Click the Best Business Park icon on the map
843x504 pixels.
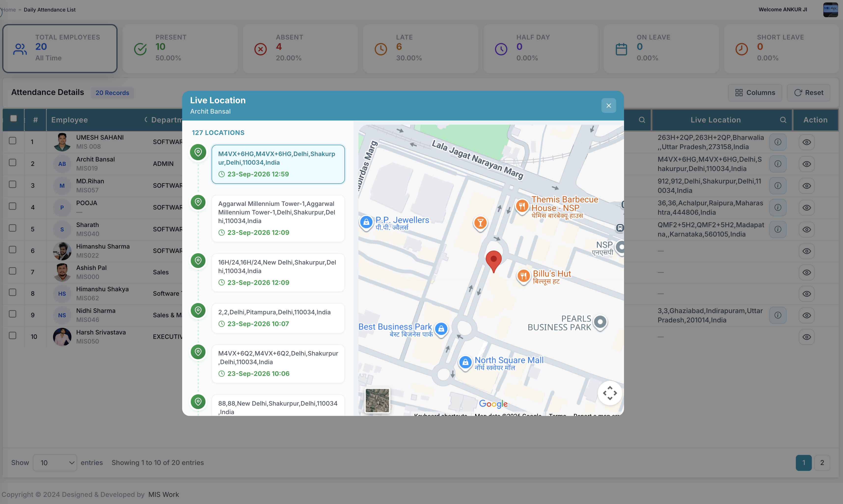point(441,329)
